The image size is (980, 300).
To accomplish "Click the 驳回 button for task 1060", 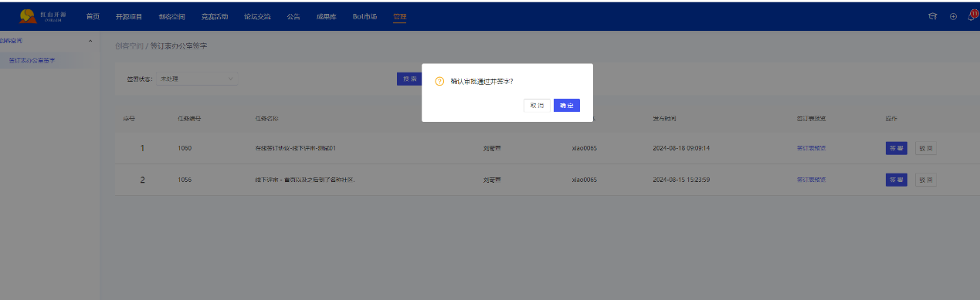I will click(925, 148).
